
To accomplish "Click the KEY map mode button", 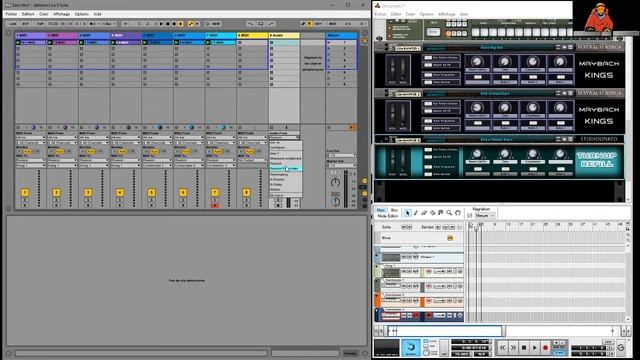I will coord(318,24).
